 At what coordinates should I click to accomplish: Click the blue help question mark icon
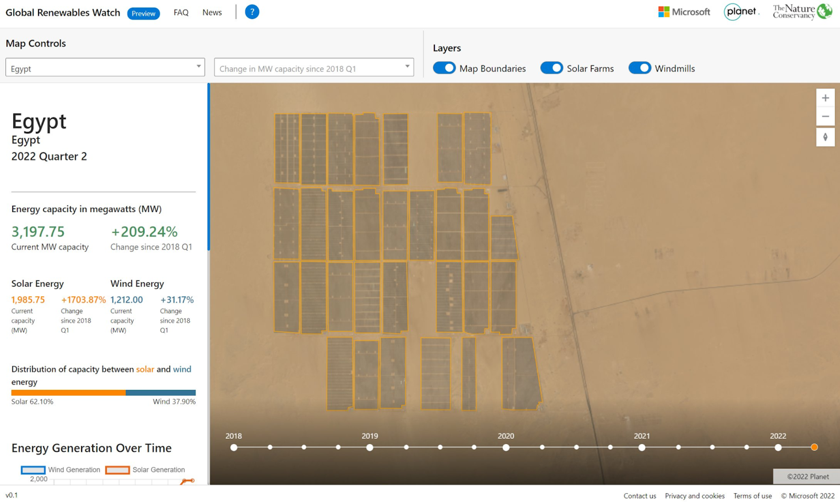(252, 12)
